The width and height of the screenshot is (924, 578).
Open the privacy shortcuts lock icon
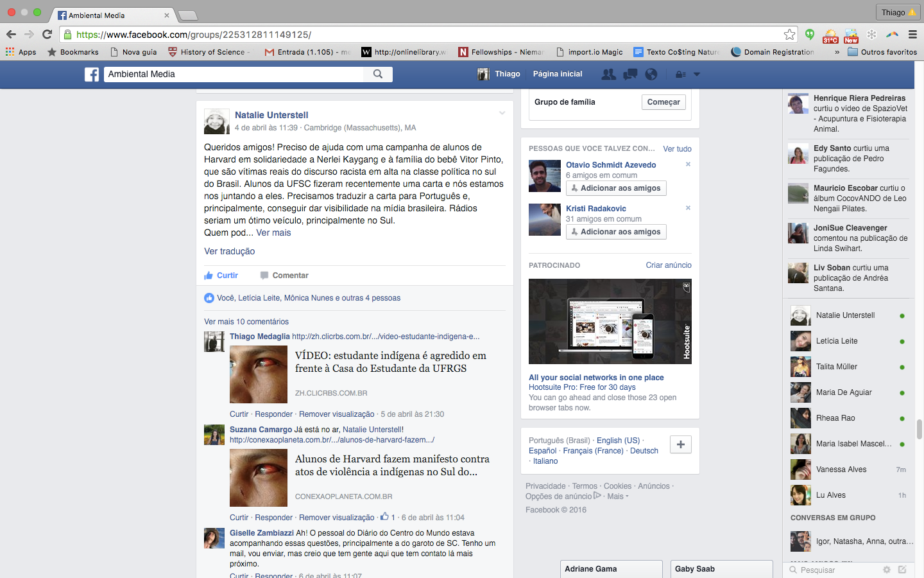pos(681,74)
